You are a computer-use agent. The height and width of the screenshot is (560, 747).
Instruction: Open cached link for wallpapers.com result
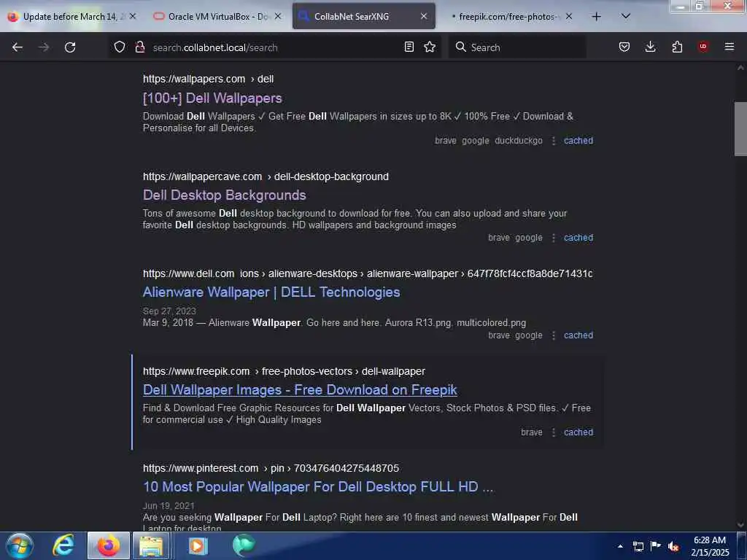click(578, 141)
